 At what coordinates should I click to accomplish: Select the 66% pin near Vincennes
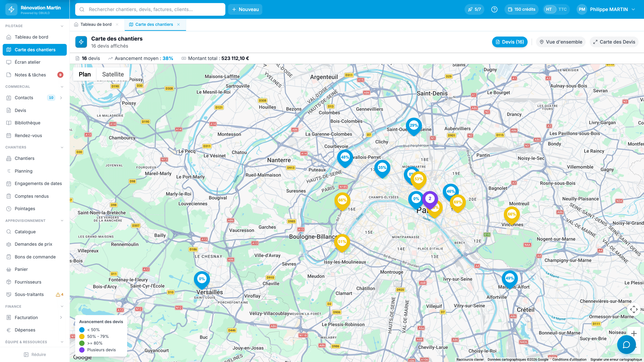(x=512, y=215)
